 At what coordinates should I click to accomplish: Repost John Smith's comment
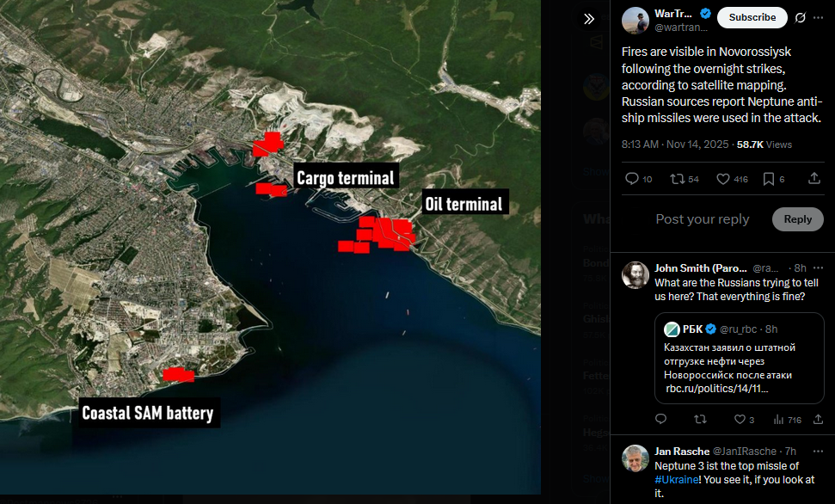(x=700, y=420)
